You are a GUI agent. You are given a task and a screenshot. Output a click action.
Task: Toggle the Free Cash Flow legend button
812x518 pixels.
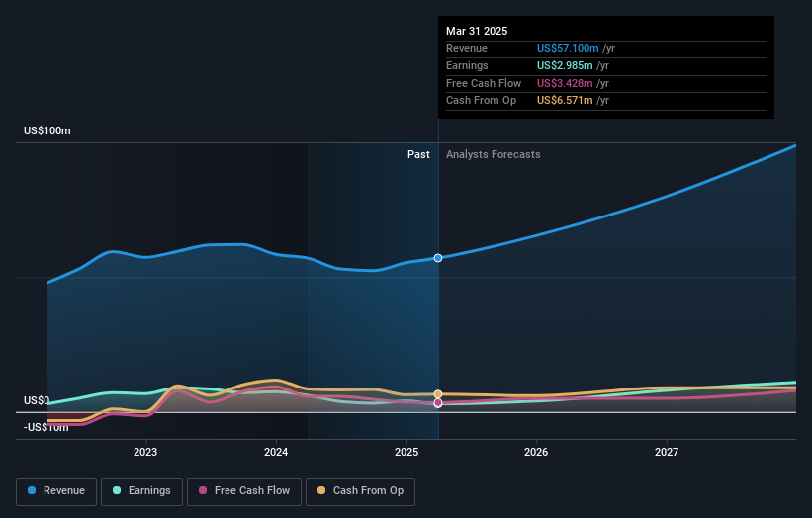(x=244, y=491)
